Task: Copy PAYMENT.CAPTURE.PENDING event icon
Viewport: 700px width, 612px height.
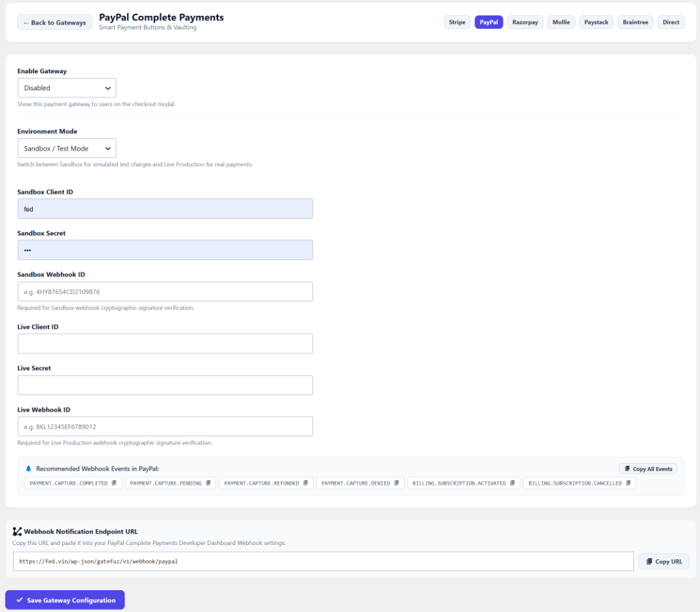Action: [x=208, y=483]
